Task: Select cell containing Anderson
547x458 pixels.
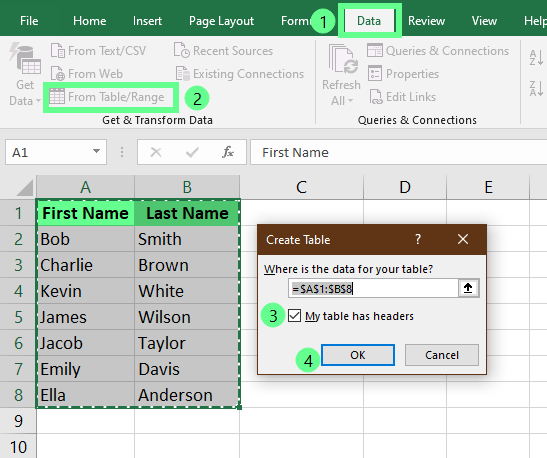Action: 187,395
